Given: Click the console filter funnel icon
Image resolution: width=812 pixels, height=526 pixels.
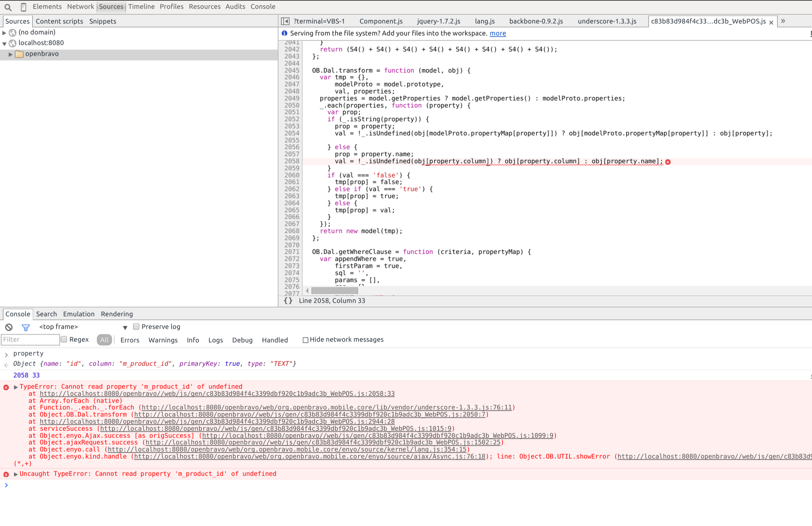Looking at the screenshot, I should [25, 327].
